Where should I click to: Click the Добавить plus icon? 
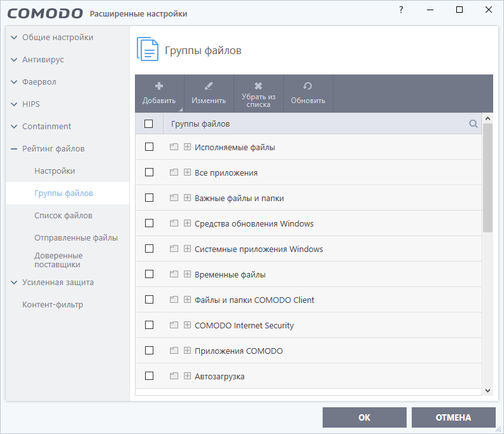[159, 86]
